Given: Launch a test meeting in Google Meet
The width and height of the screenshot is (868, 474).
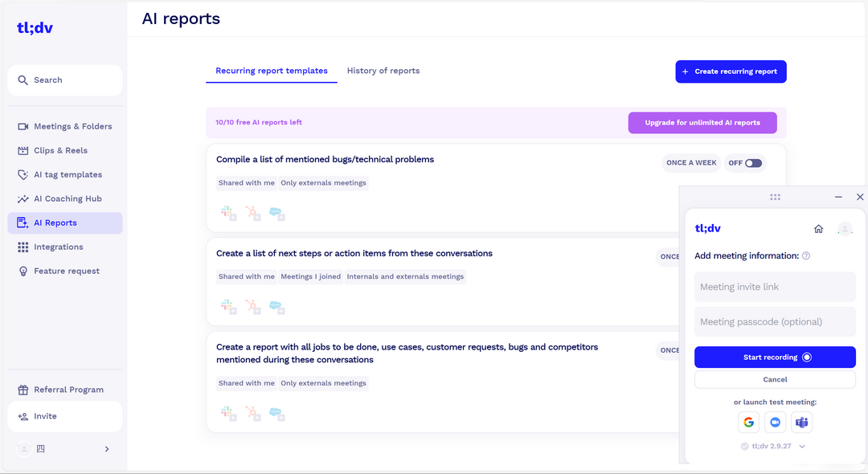Looking at the screenshot, I should (748, 422).
